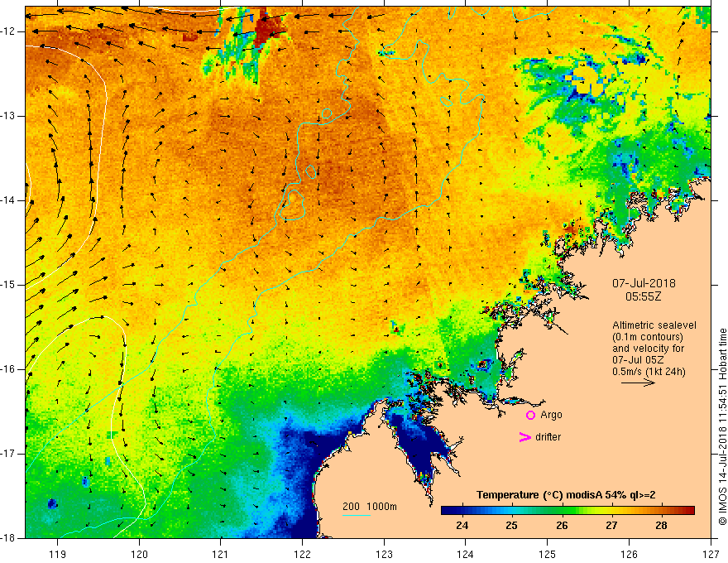Click the latitude -14 axis label
Image resolution: width=728 pixels, height=563 pixels.
8,200
